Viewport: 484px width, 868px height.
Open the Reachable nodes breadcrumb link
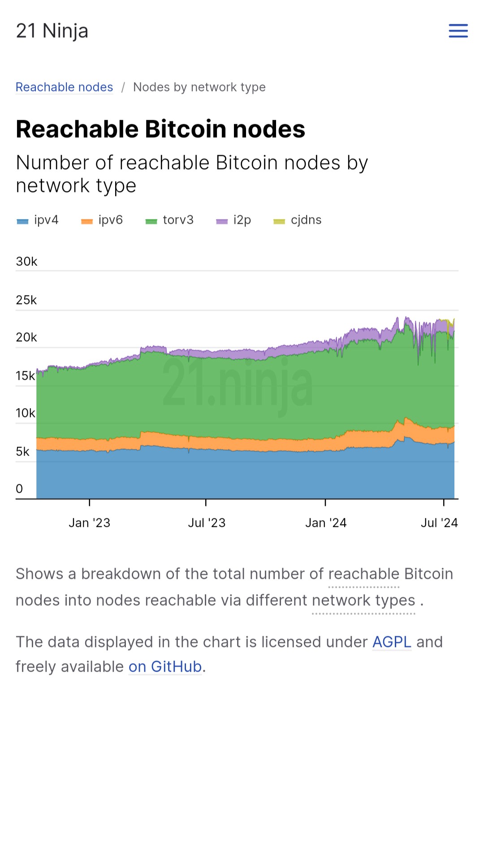click(x=64, y=87)
